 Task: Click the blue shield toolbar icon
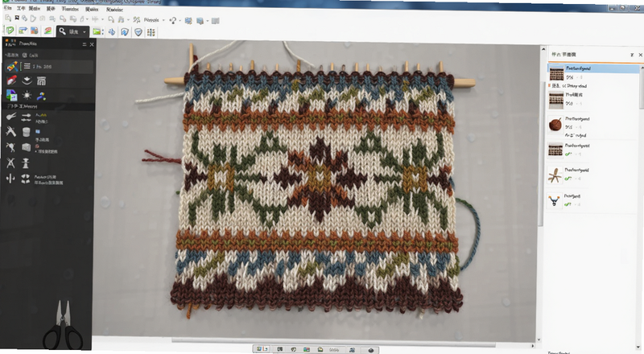pos(138,32)
